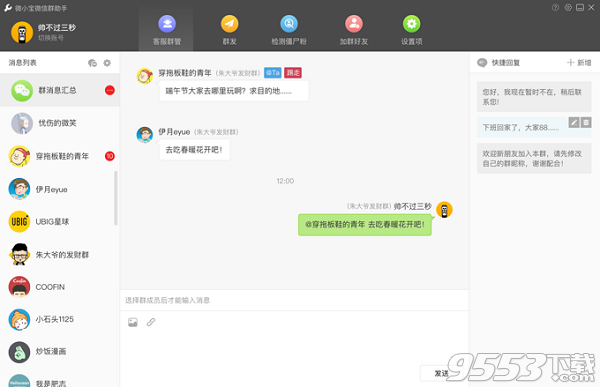Click the message bubble 去吃春暖花开吧 from 伊月eyue
Image resolution: width=600 pixels, height=387 pixels.
coord(194,150)
